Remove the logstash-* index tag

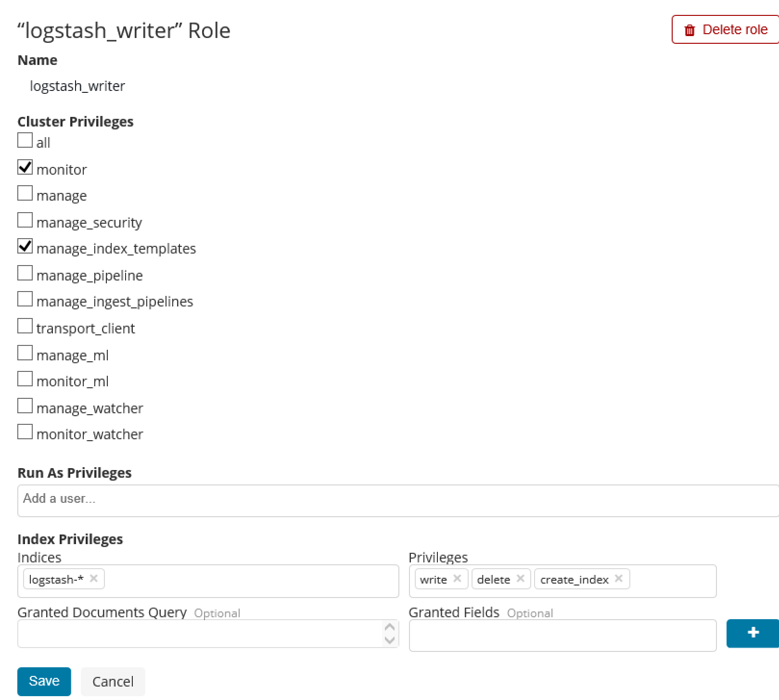point(94,578)
